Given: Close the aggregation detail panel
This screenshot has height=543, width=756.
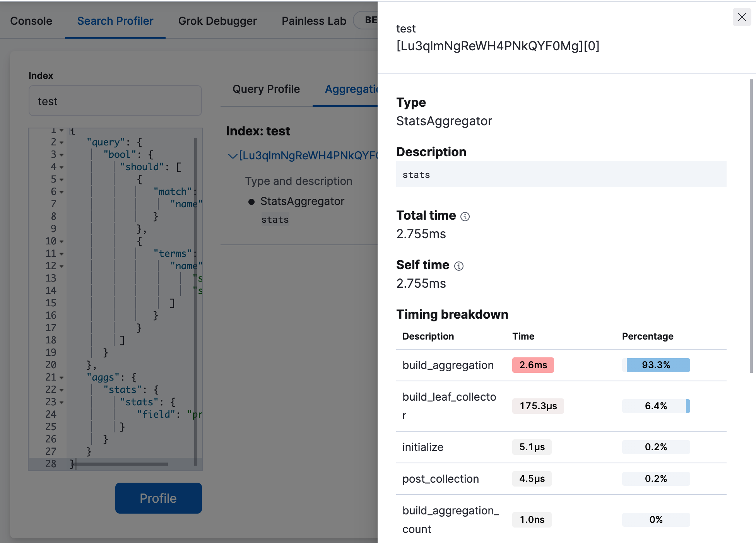Looking at the screenshot, I should click(x=742, y=17).
